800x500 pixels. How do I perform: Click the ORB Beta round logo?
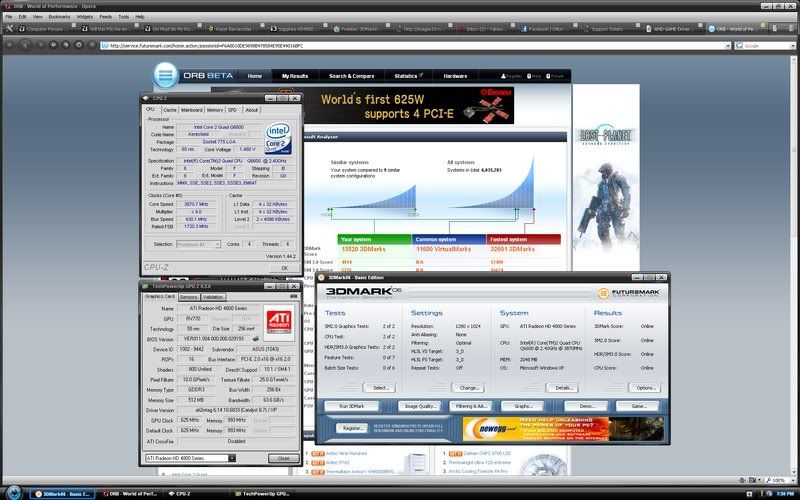[165, 75]
